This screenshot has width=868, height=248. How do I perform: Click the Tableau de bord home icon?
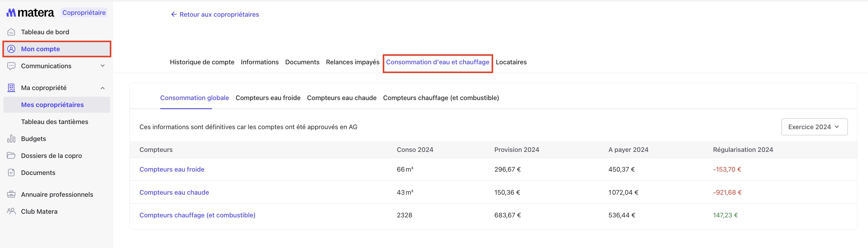point(11,32)
